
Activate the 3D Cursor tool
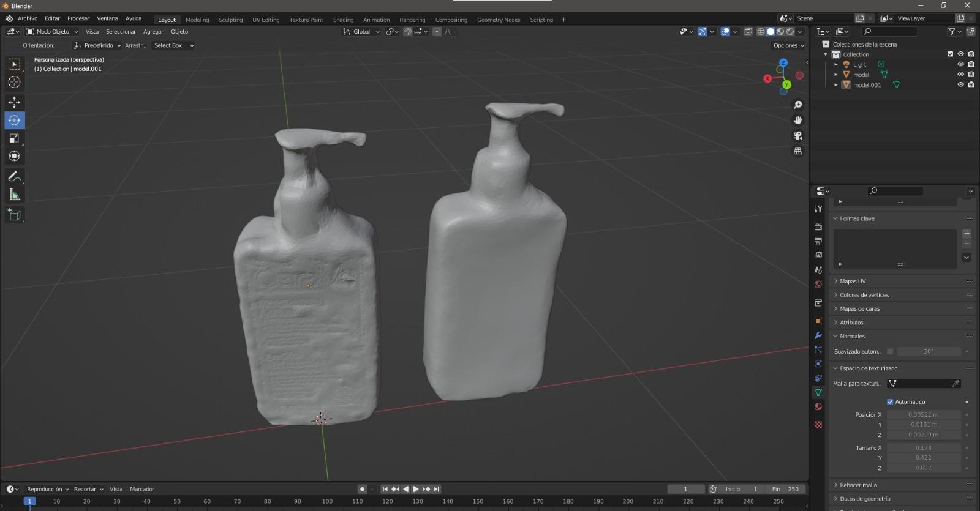[14, 82]
